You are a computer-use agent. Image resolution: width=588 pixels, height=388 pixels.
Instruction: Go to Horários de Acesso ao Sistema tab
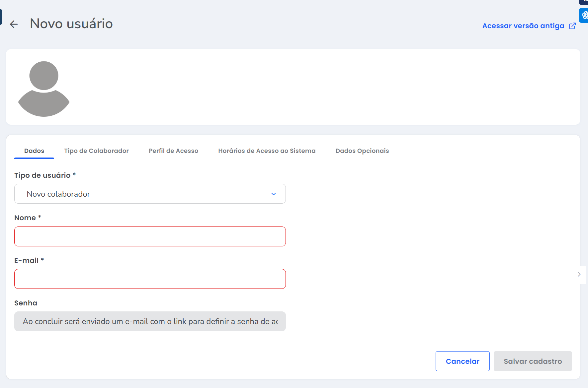[x=267, y=151]
